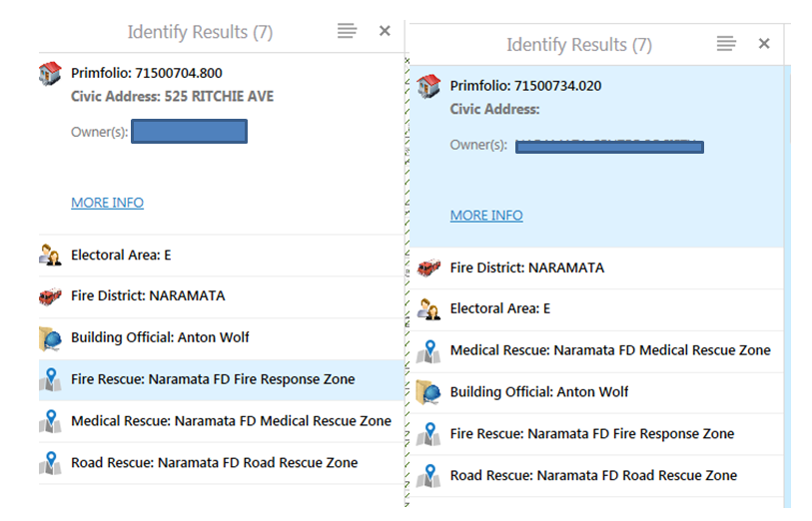Screen dimensions: 812x521
Task: Click map pin icon for Road Rescue, right panel
Action: 428,476
